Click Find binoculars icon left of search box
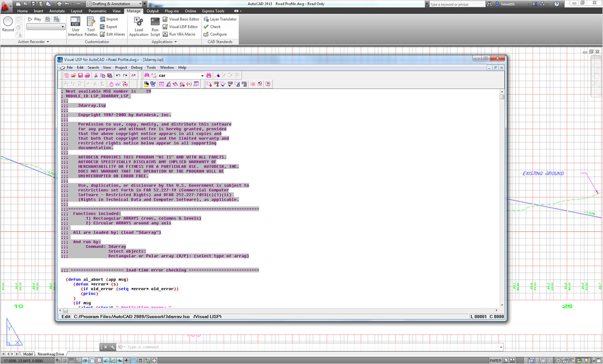Viewport: 603px width, 364px height. tap(147, 75)
